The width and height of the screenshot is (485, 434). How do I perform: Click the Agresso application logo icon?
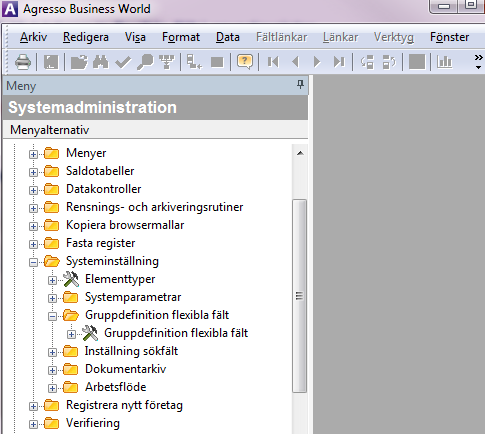pos(10,9)
